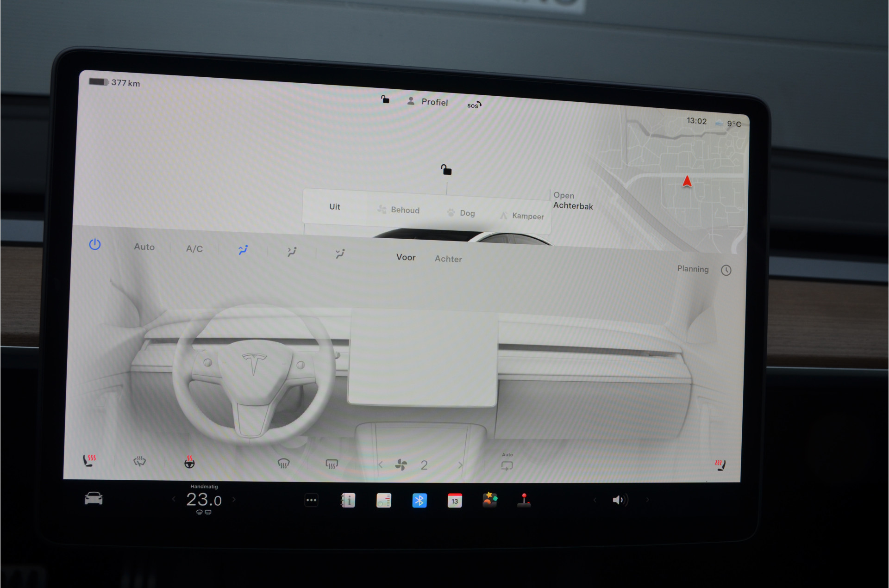Toggle A/C on or off
The image size is (889, 588).
click(x=194, y=249)
